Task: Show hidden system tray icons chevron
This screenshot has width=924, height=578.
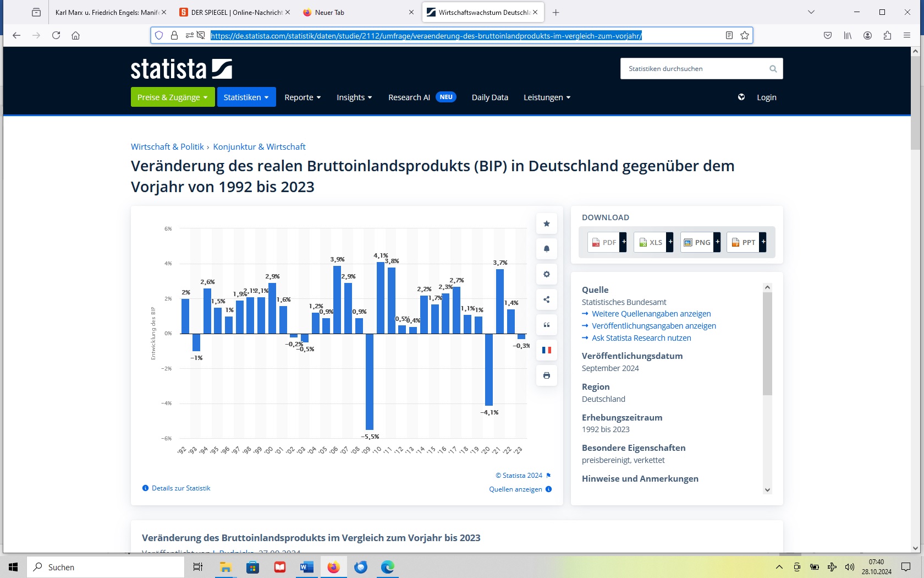Action: point(779,567)
